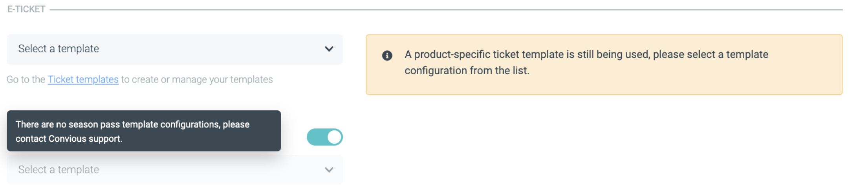Follow the "Ticket templates" link
This screenshot has height=194, width=868.
(x=83, y=79)
